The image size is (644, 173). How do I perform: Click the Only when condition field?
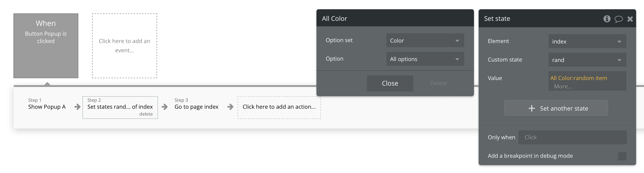coord(572,137)
